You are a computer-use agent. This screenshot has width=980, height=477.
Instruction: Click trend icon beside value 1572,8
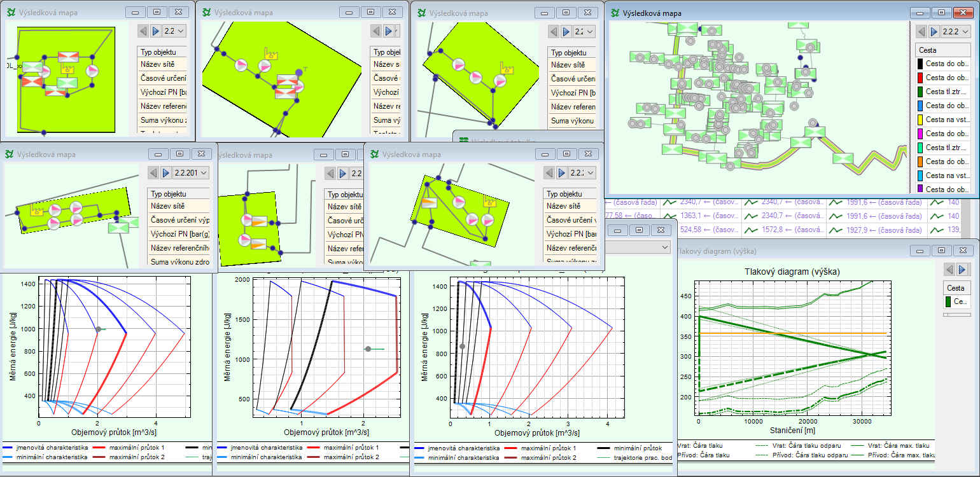(751, 230)
